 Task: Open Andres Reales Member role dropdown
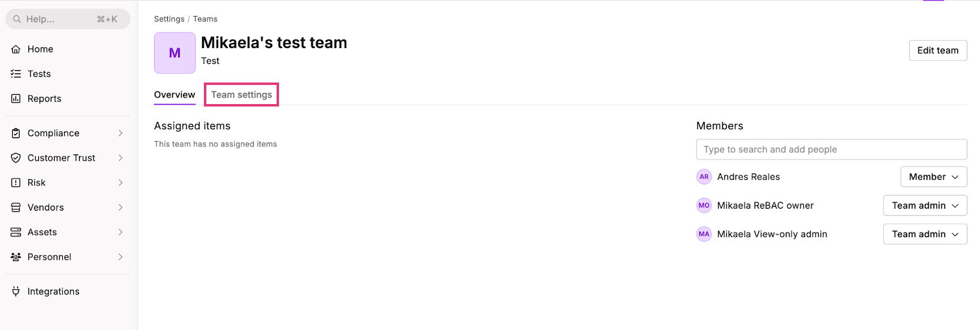coord(934,177)
